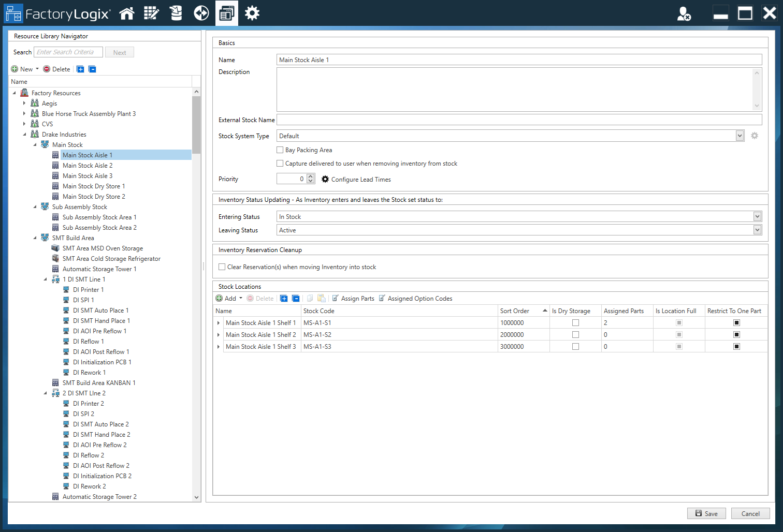Viewport: 783px width, 532px height.
Task: Click the Copy icon in Stock Locations toolbar
Action: [309, 298]
